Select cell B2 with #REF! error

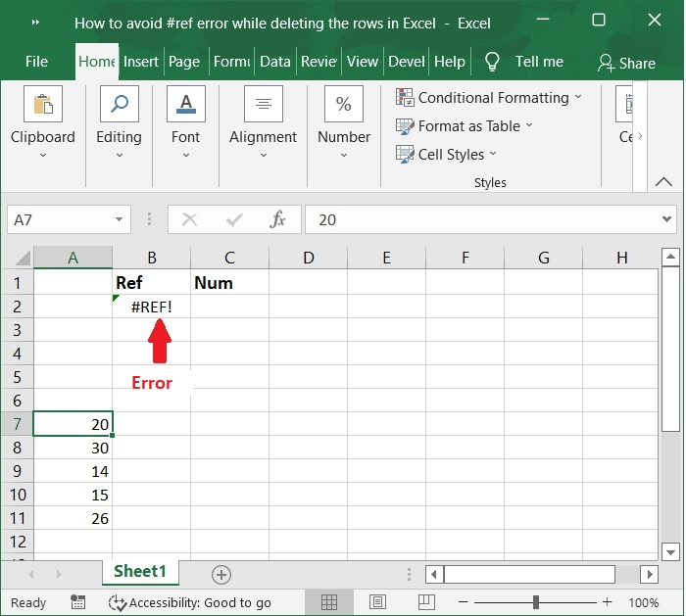click(x=151, y=307)
